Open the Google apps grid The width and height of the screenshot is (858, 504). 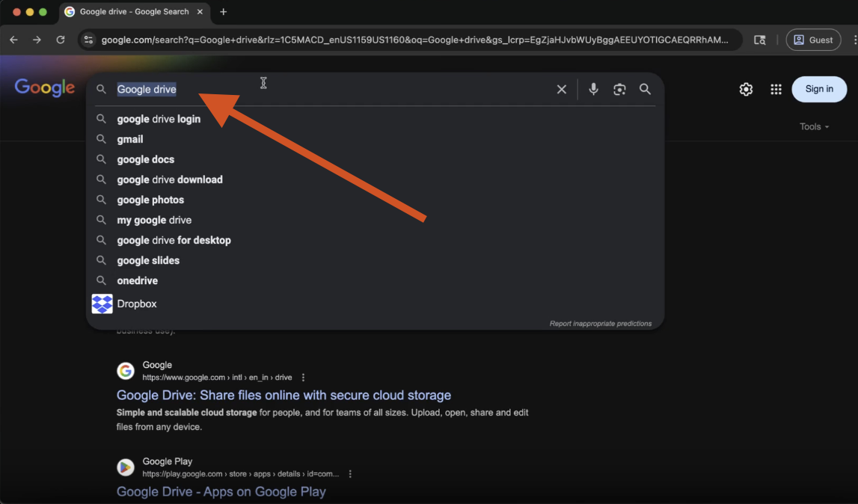click(x=776, y=89)
